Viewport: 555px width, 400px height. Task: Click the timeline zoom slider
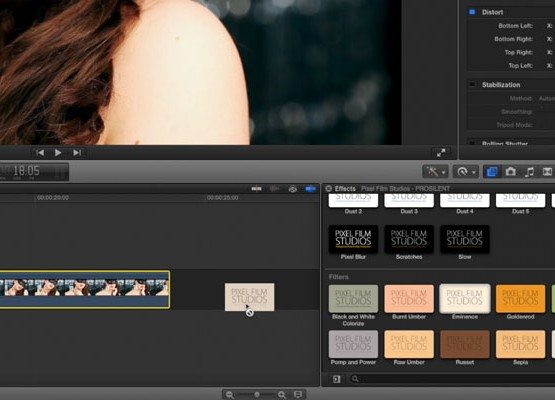(257, 394)
